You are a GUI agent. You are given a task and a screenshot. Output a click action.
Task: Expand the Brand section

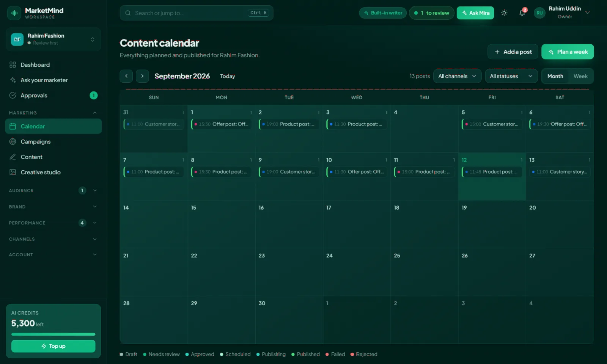point(95,207)
